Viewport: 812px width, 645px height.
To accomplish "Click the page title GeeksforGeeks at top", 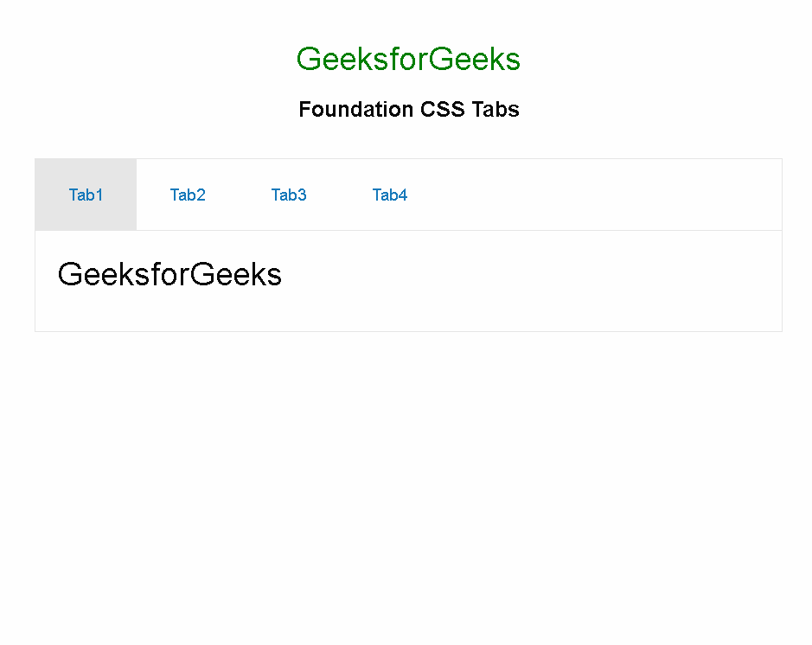I will (x=408, y=59).
